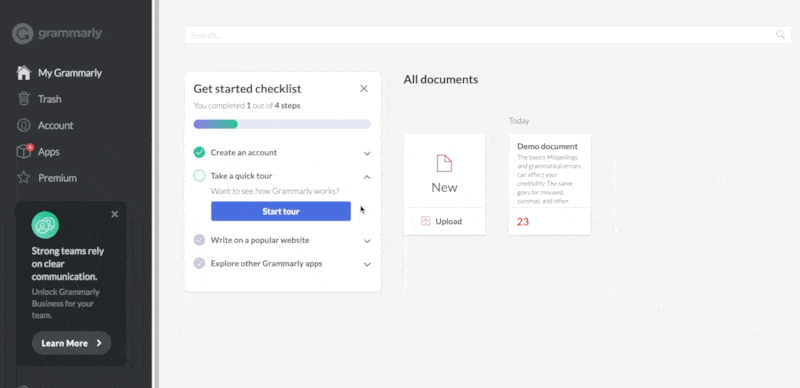Collapse the Take a quick tour step

click(367, 177)
